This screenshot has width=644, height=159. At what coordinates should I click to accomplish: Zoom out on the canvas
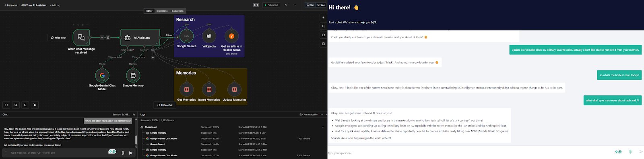pos(25,105)
